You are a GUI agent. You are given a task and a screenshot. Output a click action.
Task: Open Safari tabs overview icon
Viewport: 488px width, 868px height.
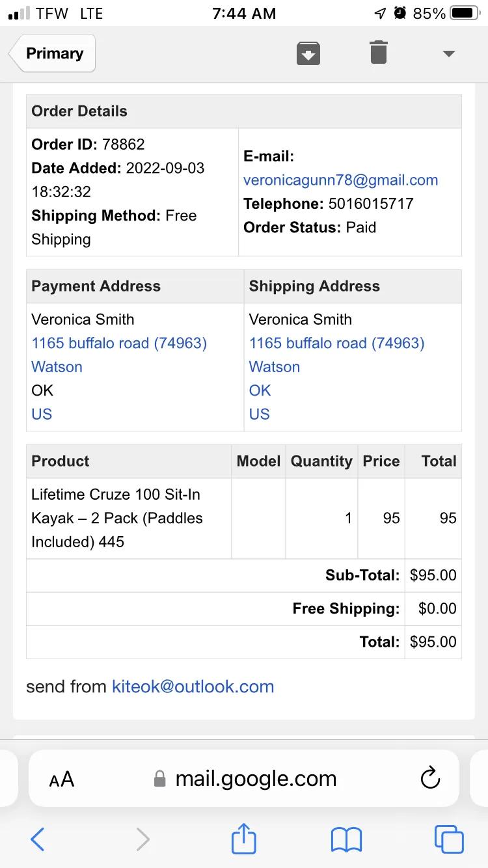coord(449,839)
